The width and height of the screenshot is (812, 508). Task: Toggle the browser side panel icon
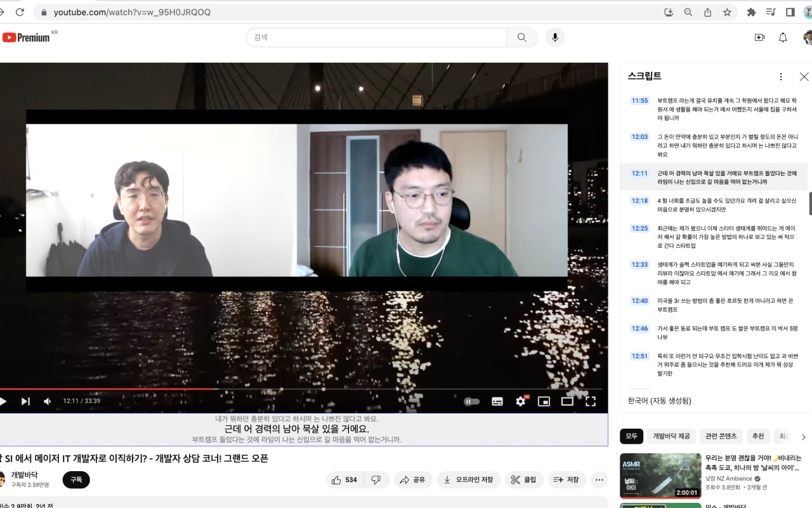coord(790,12)
